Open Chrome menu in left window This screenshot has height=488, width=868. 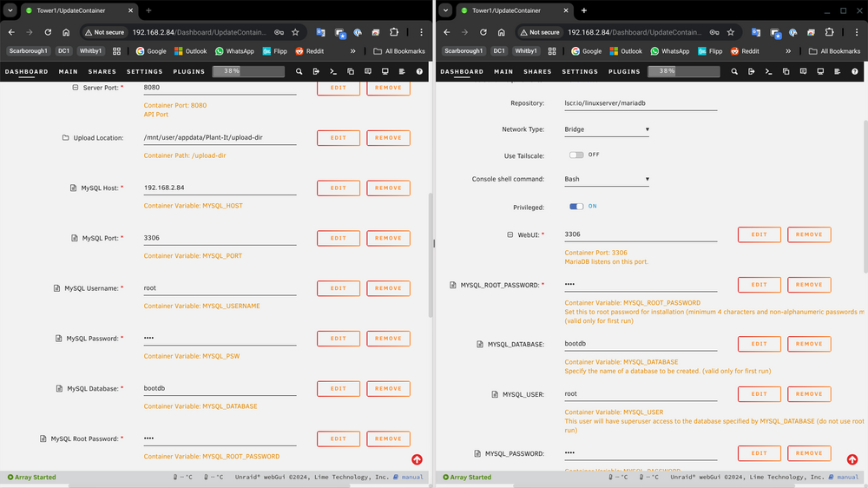[x=421, y=32]
